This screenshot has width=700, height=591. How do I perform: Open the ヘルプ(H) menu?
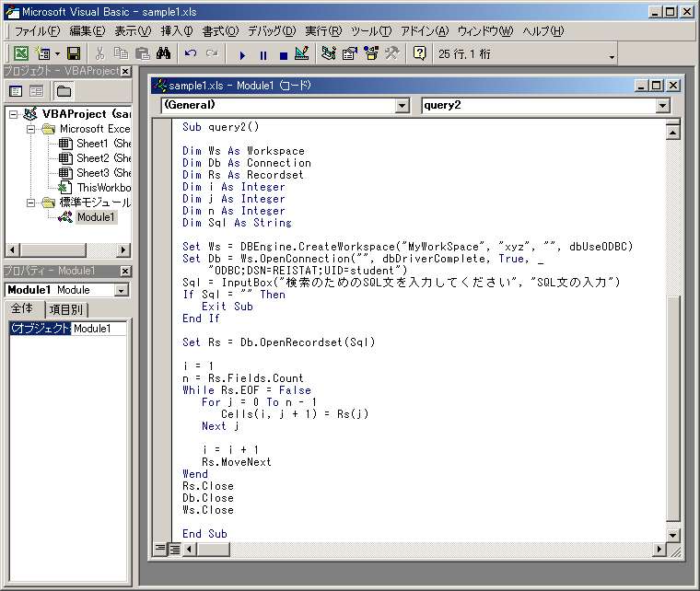point(542,31)
